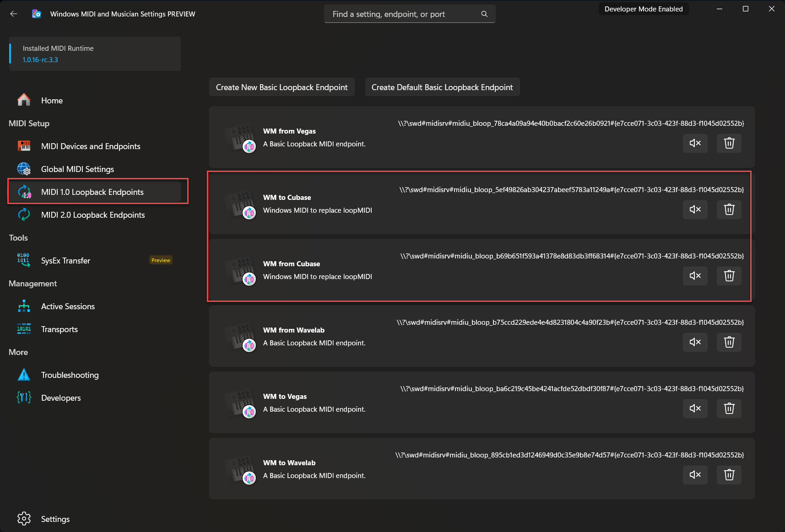Click the MIDI 2.0 Loopback Endpoints icon
785x532 pixels.
24,215
